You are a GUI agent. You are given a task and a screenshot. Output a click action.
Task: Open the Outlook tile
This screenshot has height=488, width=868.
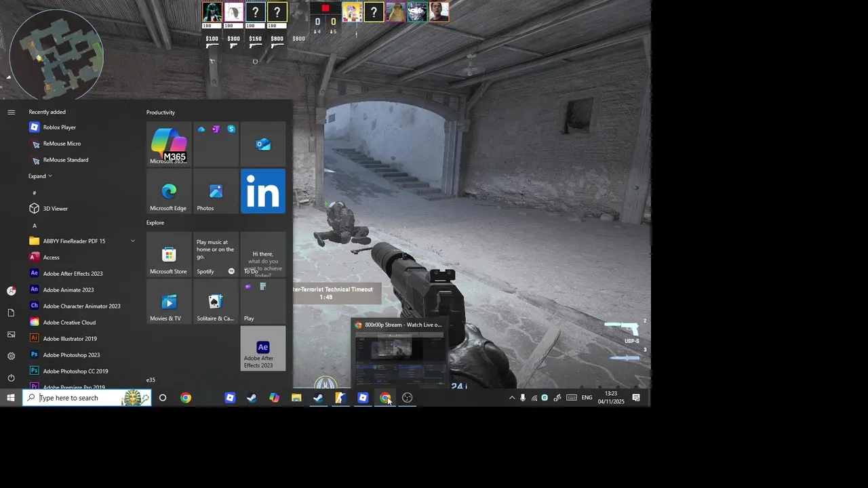(x=263, y=144)
